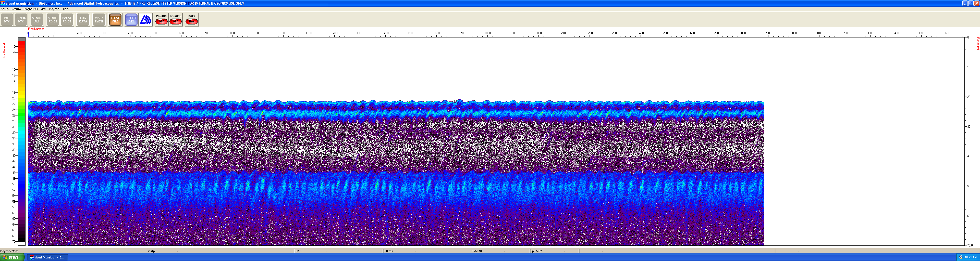Click the 1:1/... status entry
The image size is (980, 261).
pos(299,251)
